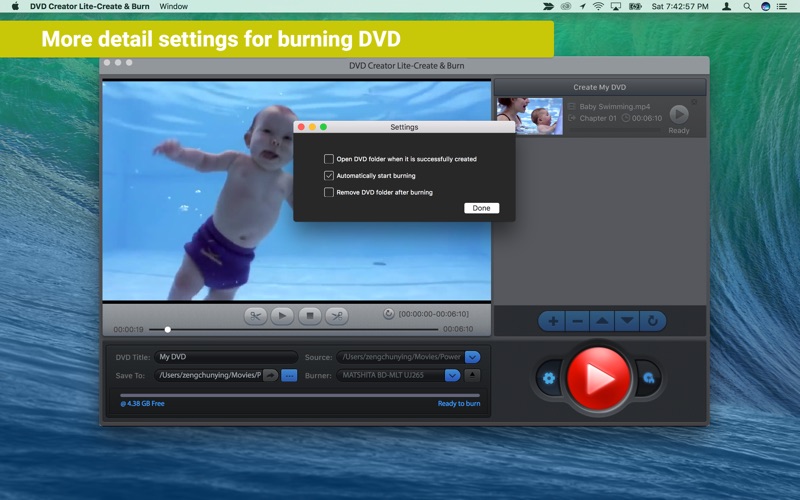Click the user account icon in menu bar
The width and height of the screenshot is (800, 500).
[x=727, y=6]
